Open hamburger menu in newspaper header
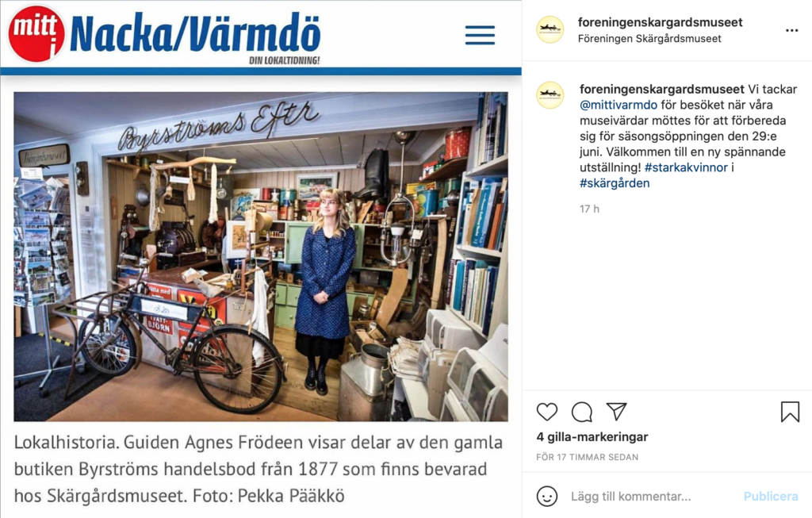 coord(480,35)
